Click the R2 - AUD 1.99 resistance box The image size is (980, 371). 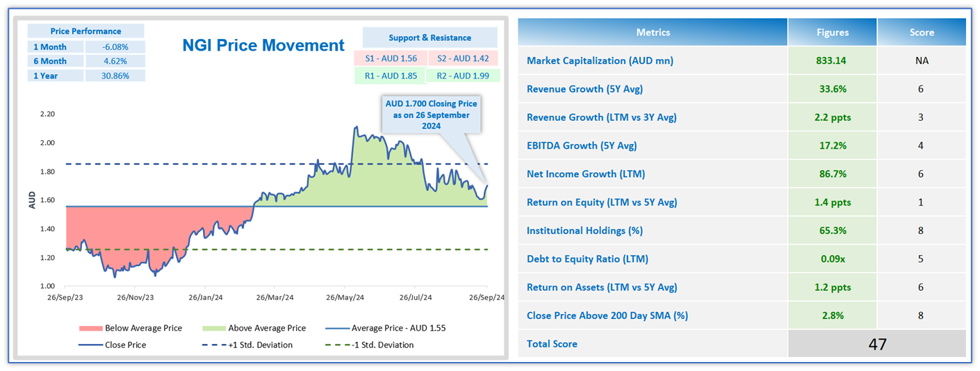point(463,76)
